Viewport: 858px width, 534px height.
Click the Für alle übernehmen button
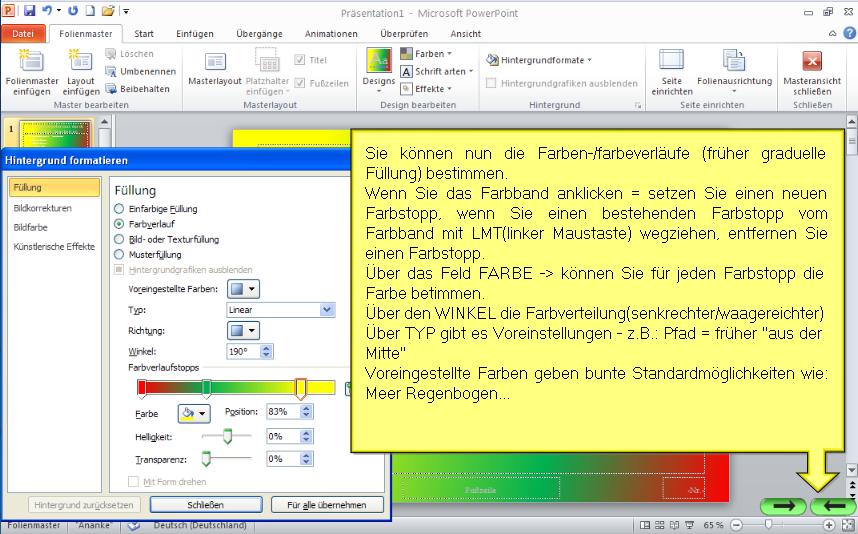tap(326, 505)
